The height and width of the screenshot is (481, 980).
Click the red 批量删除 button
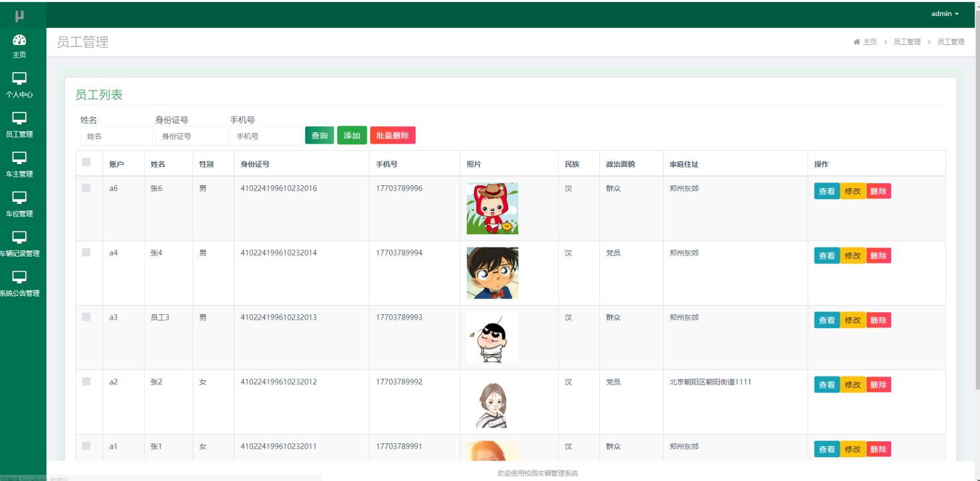393,136
